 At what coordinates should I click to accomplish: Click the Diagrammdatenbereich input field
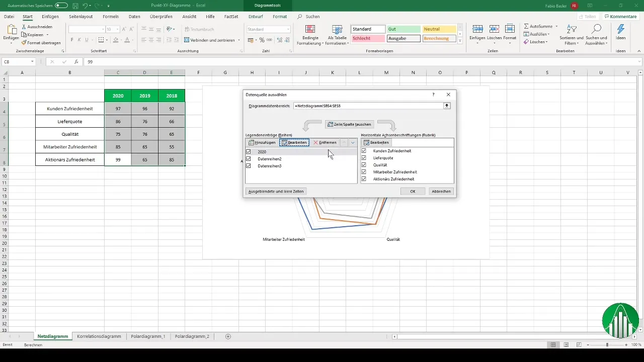[368, 106]
